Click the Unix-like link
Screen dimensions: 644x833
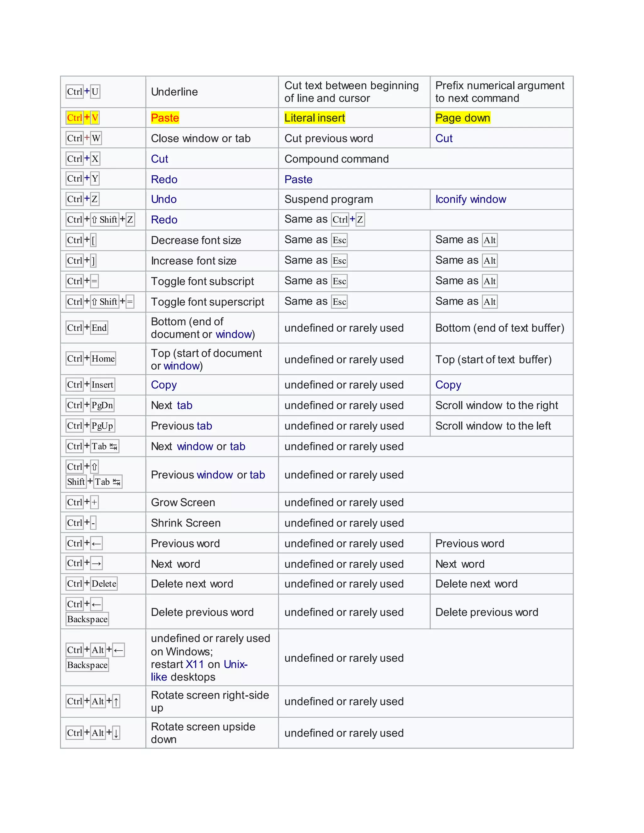pos(236,665)
